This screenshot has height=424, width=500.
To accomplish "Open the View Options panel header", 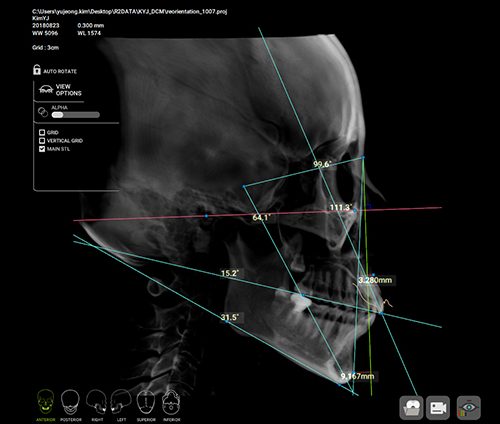I will pyautogui.click(x=60, y=90).
